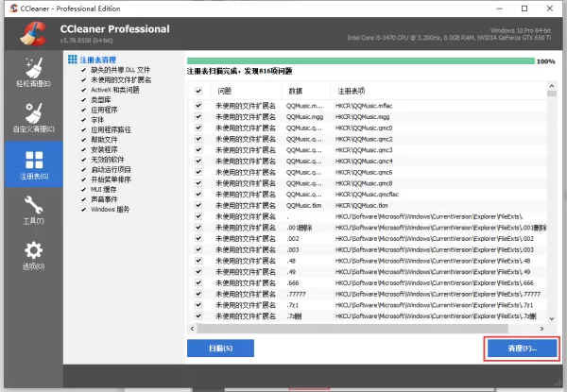The width and height of the screenshot is (567, 392).
Task: Select the HKCR\QQMusic.qmcflac registry entry
Action: (367, 195)
